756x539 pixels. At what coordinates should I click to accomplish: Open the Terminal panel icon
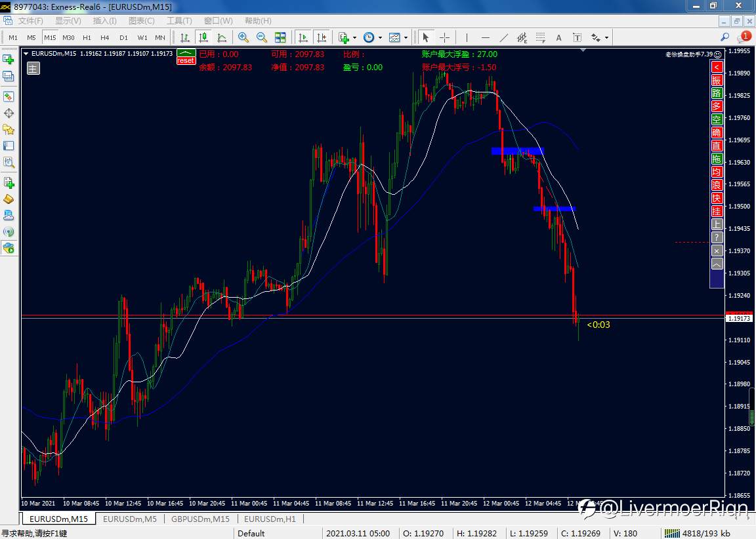click(x=9, y=146)
